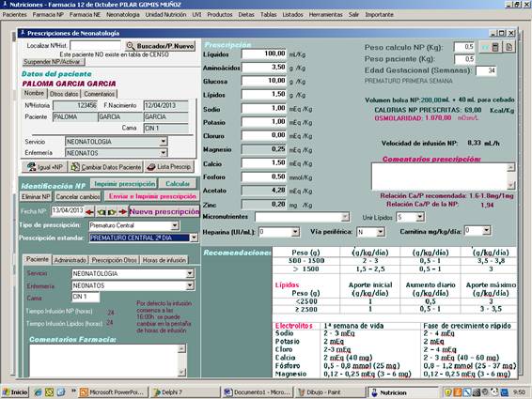The width and height of the screenshot is (532, 399).
Task: Click the green right-pointing step arrow by Fecha NP
Action: [112, 212]
